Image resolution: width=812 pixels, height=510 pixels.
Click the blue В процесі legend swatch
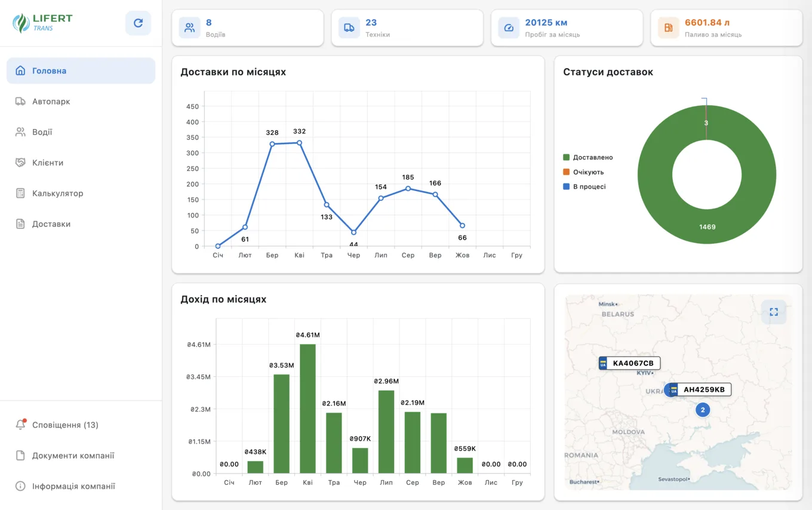(x=567, y=187)
